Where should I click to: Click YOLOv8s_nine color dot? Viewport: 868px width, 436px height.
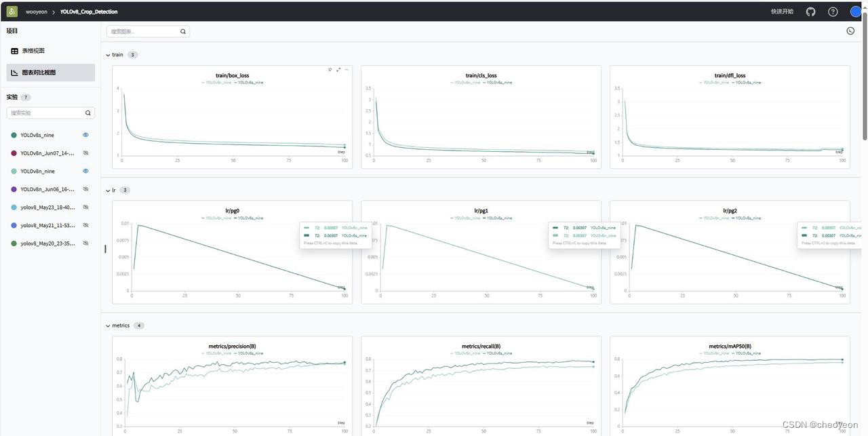pyautogui.click(x=14, y=135)
